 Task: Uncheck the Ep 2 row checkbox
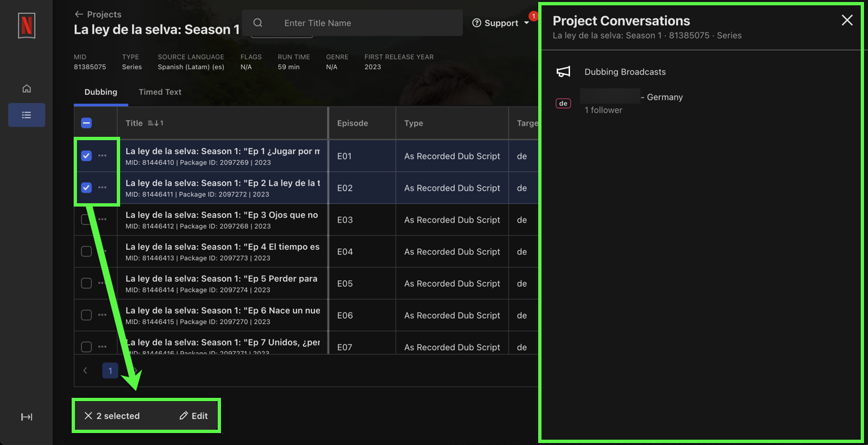[86, 188]
